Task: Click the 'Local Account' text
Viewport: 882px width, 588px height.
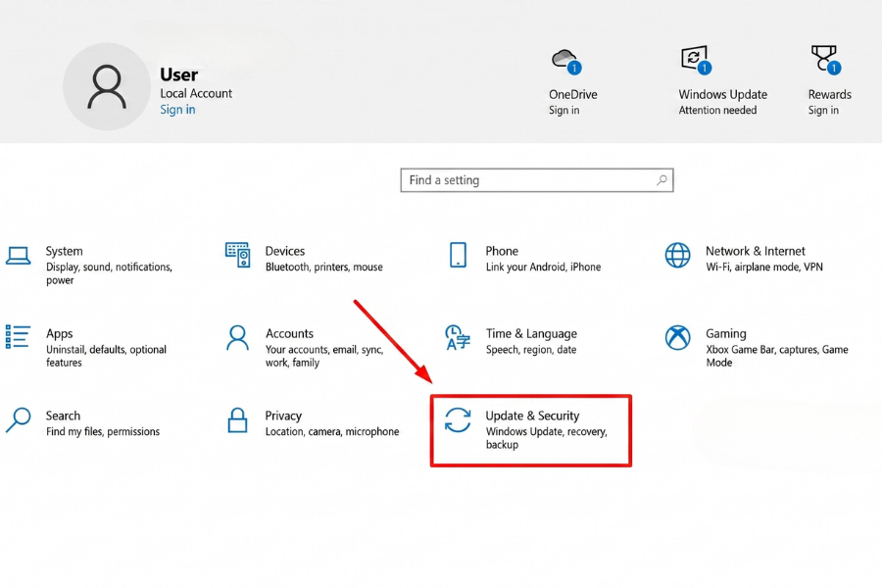Action: (x=196, y=93)
